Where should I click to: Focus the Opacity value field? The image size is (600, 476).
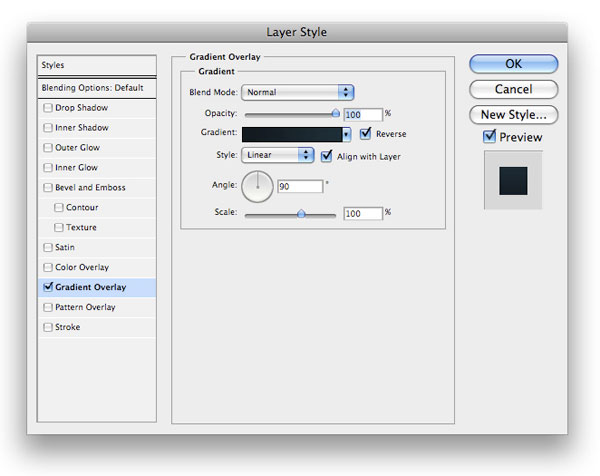point(363,114)
